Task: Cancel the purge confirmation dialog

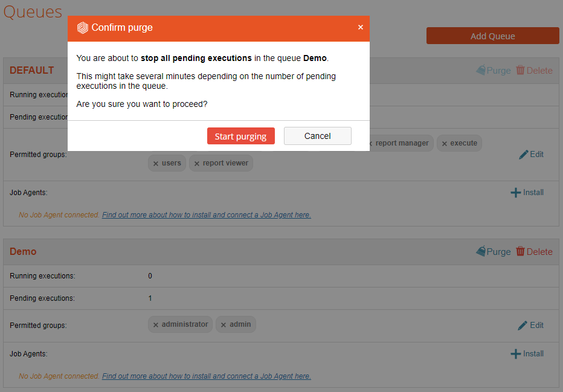Action: tap(317, 136)
